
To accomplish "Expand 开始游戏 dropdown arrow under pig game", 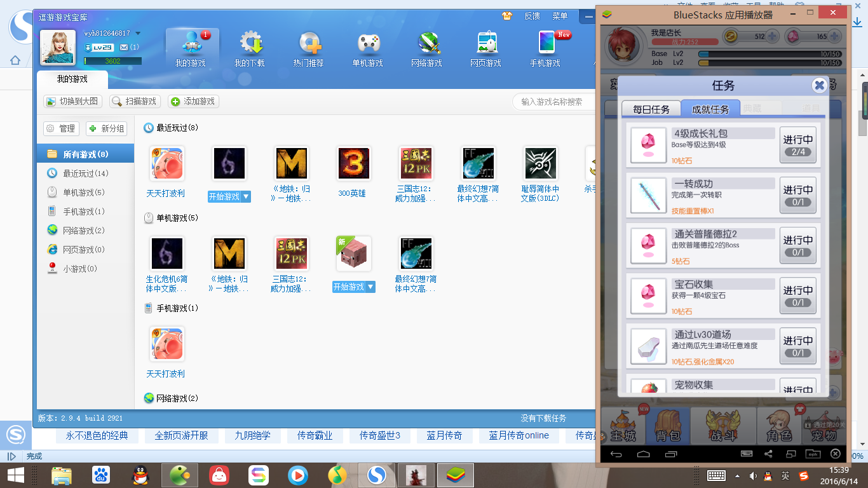I will (x=370, y=287).
